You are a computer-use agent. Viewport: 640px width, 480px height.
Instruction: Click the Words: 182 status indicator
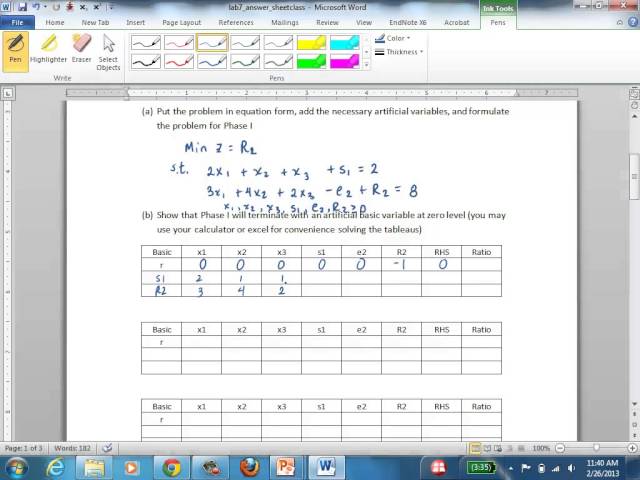coord(72,448)
